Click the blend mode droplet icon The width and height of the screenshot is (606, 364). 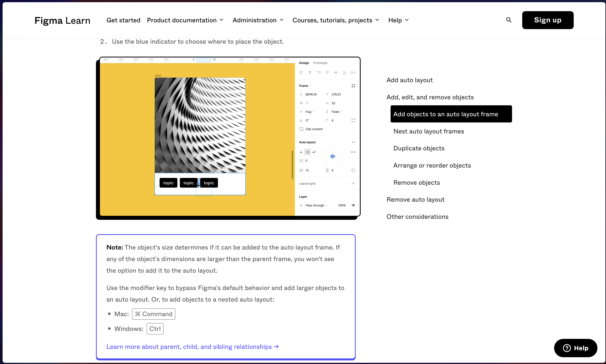point(301,205)
